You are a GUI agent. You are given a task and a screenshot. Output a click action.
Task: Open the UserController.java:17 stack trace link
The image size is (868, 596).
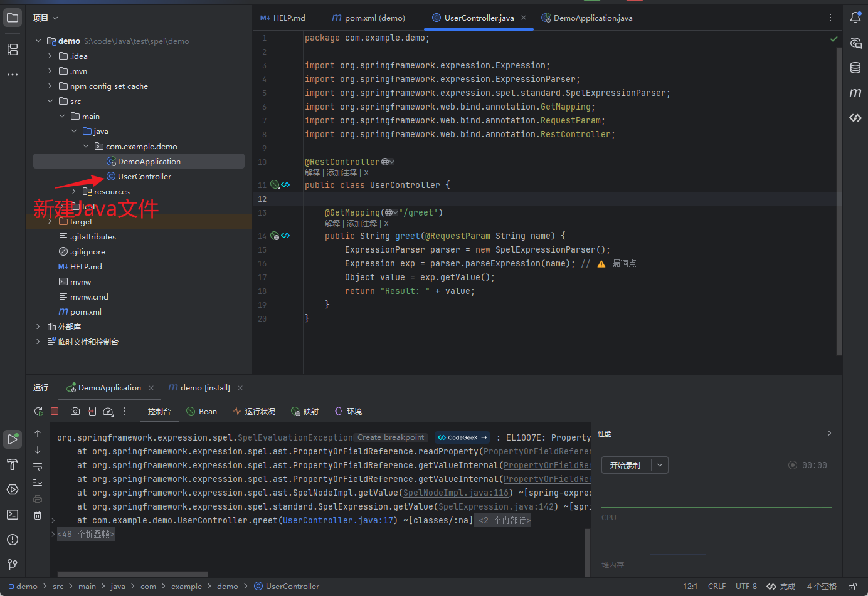point(338,520)
